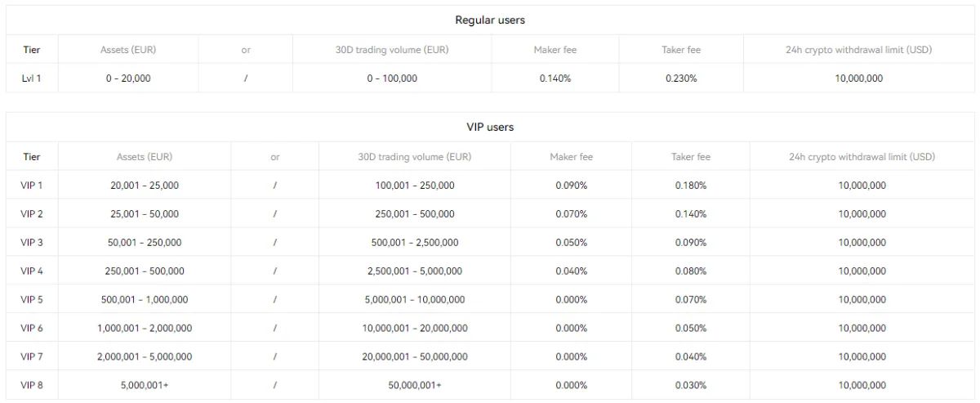This screenshot has width=980, height=403.
Task: Select the VIP 8 tier row label
Action: [32, 385]
